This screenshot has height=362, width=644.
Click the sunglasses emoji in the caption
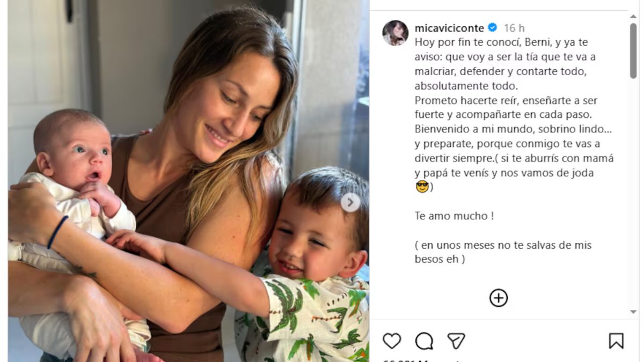point(422,187)
